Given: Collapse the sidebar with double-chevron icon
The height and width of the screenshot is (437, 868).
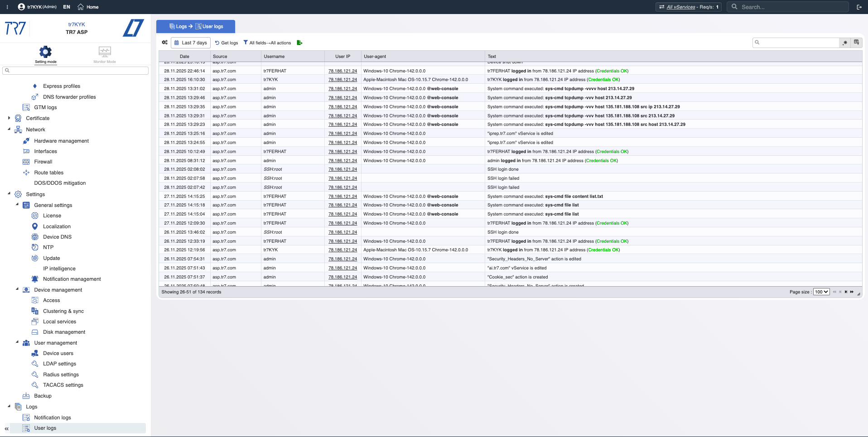Looking at the screenshot, I should pos(6,428).
